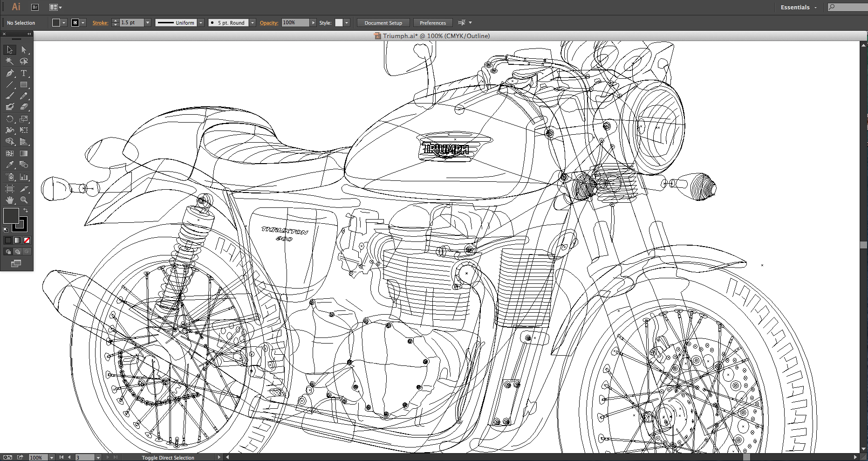Toggle fill to None in the toolbar
The image size is (868, 461).
(x=27, y=240)
